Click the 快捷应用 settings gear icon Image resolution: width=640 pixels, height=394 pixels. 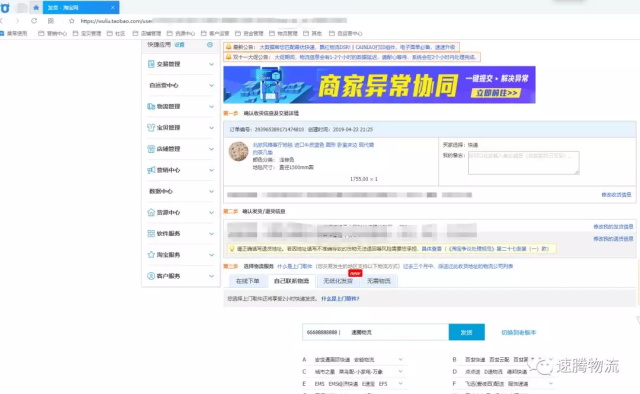(x=210, y=45)
